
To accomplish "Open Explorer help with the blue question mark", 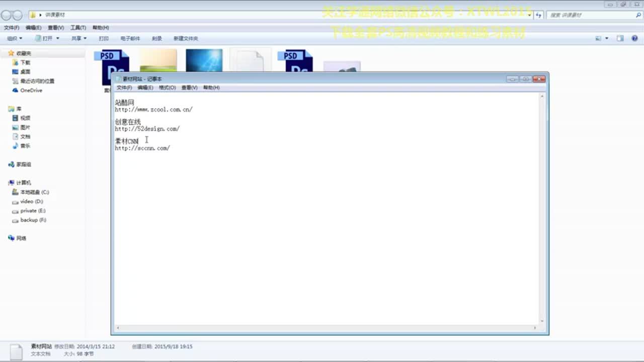I will pos(634,38).
